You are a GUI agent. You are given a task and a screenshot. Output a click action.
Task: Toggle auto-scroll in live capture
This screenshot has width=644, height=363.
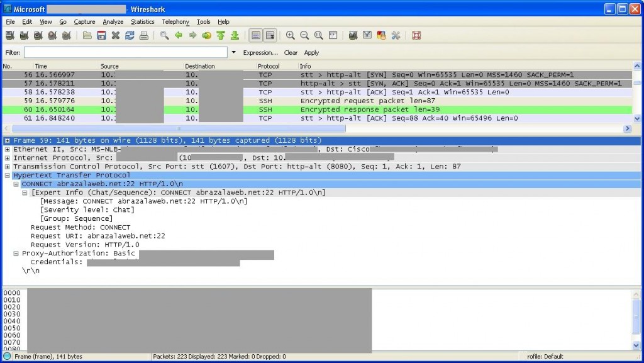[271, 35]
